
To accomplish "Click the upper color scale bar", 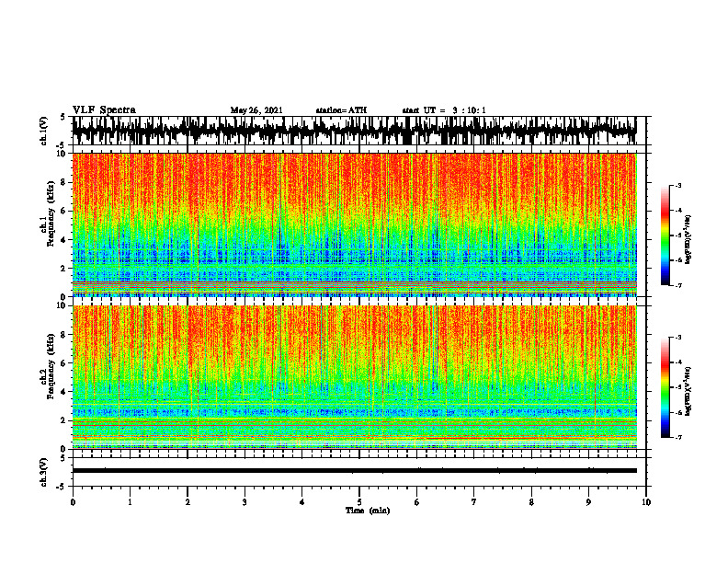I will (x=665, y=236).
